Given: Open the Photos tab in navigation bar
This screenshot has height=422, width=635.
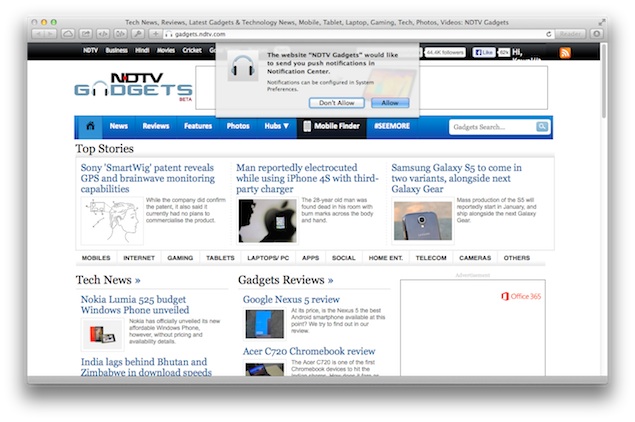Looking at the screenshot, I should [x=238, y=126].
